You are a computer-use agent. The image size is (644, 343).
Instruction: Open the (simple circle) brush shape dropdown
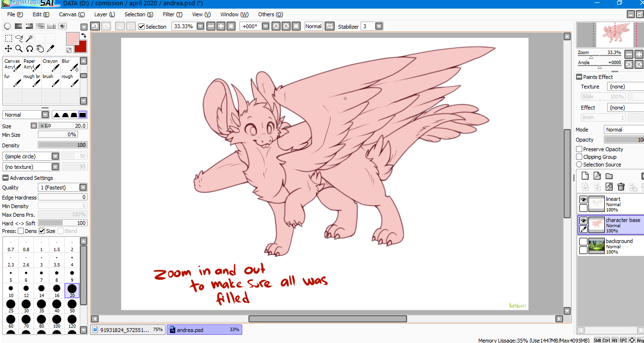click(55, 156)
